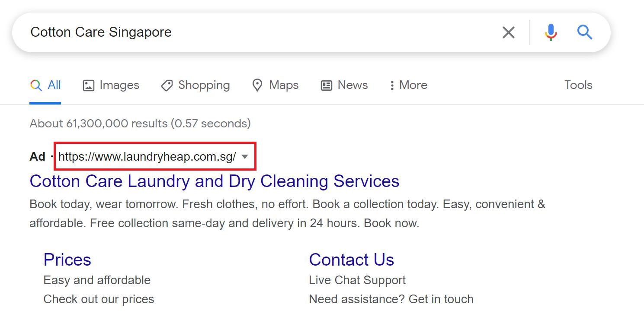644x317 pixels.
Task: Open Cotton Care Laundry and Dry Cleaning Services
Action: (x=214, y=181)
